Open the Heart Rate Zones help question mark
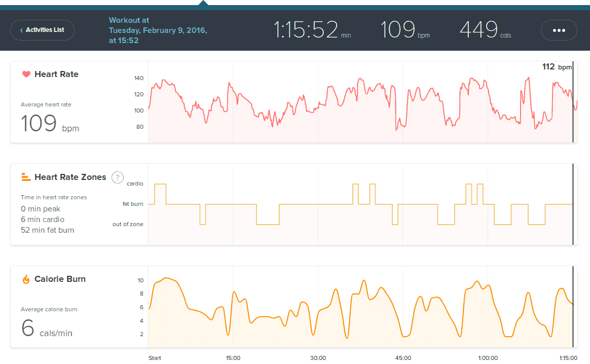The height and width of the screenshot is (364, 590). tap(118, 177)
